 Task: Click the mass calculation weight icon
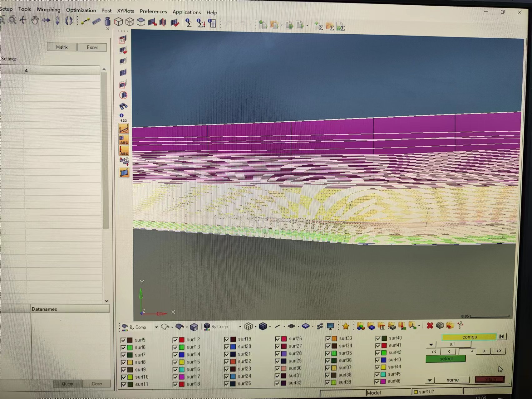107,22
